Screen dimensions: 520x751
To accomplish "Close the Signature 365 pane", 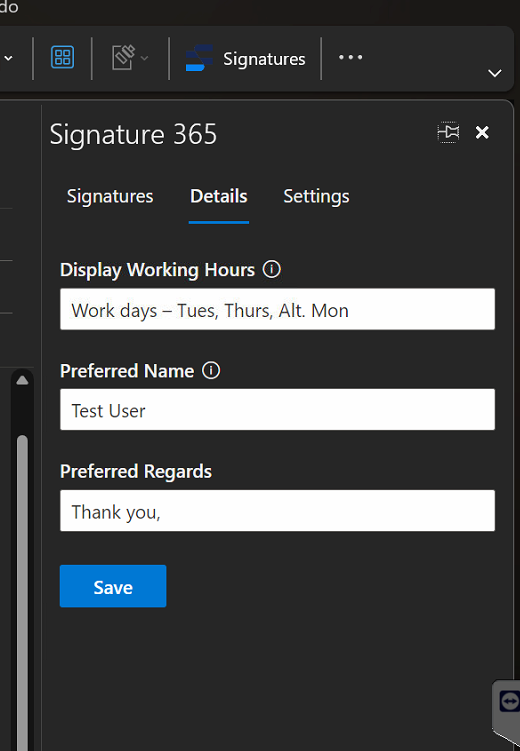I will point(482,132).
